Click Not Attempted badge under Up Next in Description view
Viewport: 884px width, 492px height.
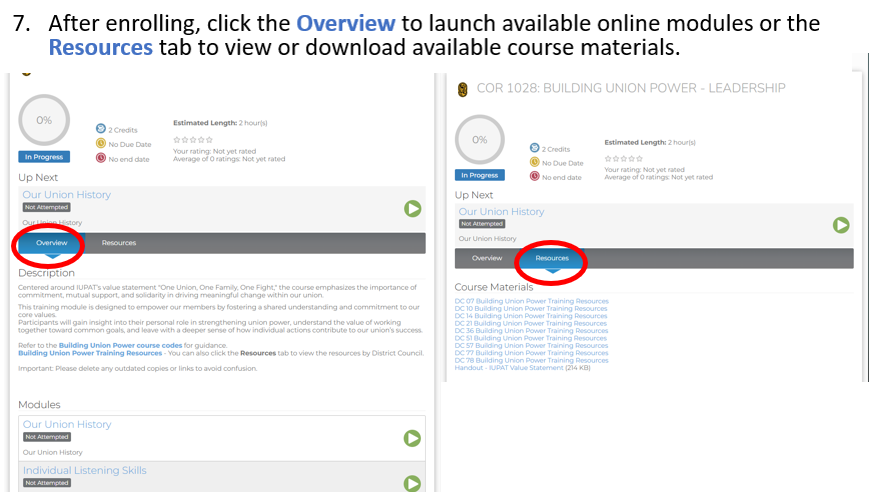[47, 207]
